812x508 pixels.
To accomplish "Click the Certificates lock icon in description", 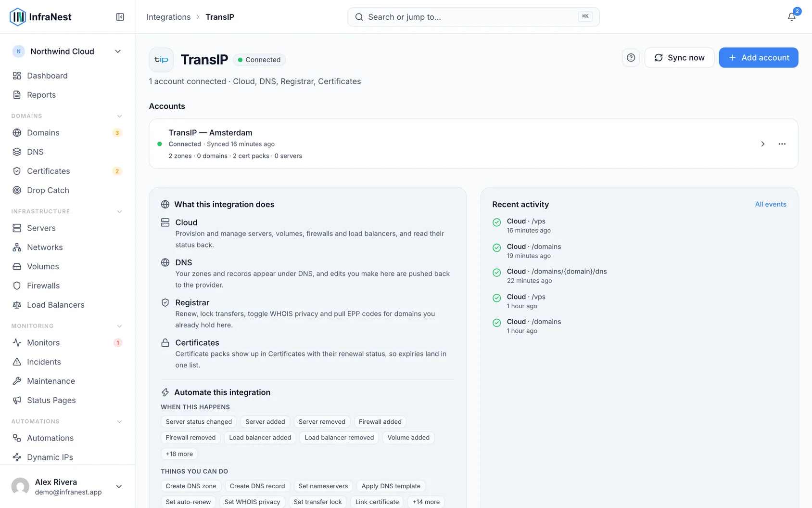I will 165,343.
